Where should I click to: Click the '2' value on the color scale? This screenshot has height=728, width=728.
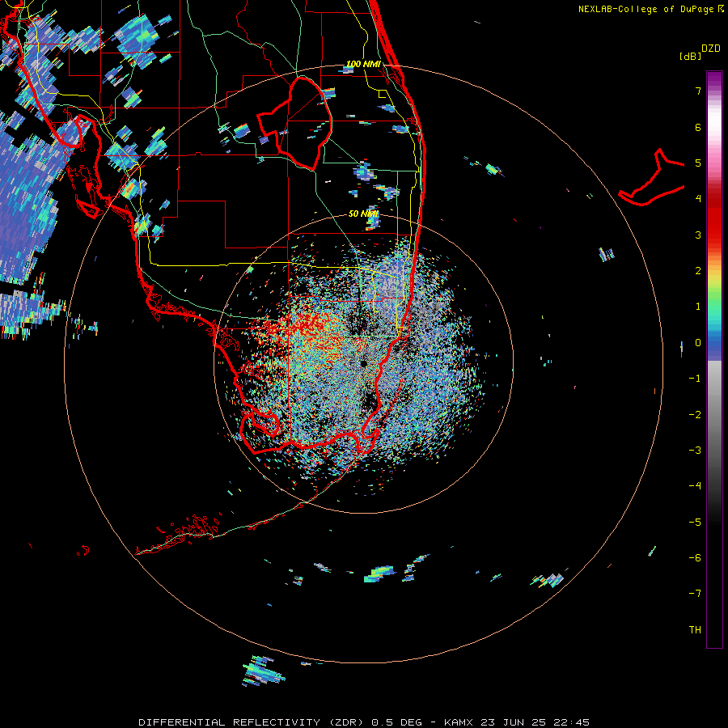pyautogui.click(x=698, y=271)
